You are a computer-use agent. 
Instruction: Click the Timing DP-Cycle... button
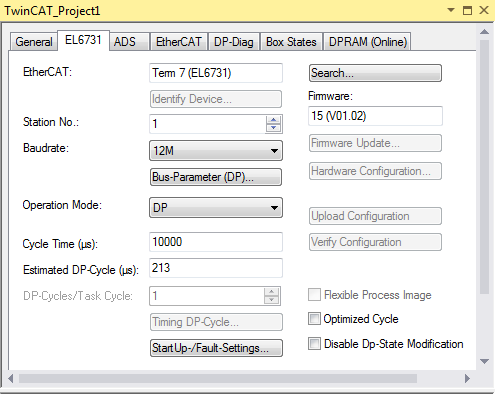[216, 322]
